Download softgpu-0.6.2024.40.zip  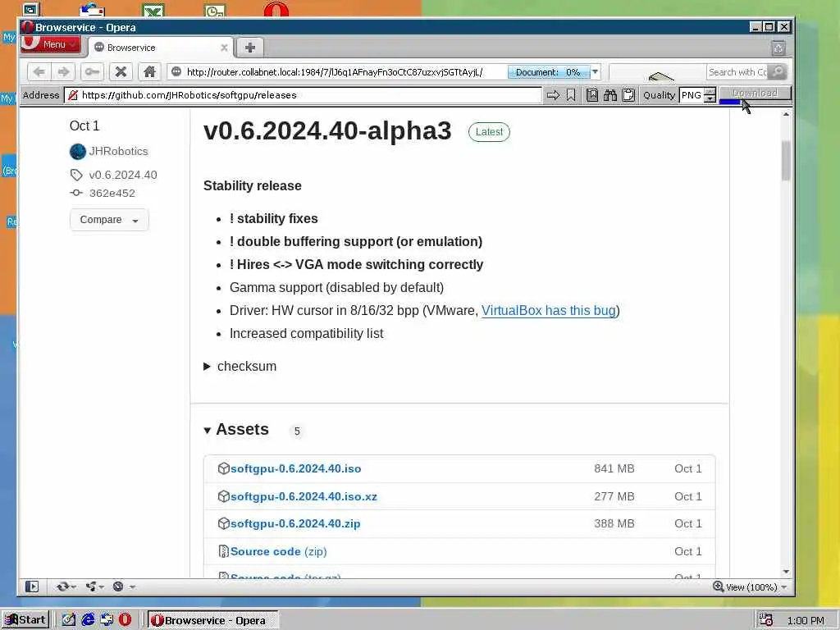295,524
